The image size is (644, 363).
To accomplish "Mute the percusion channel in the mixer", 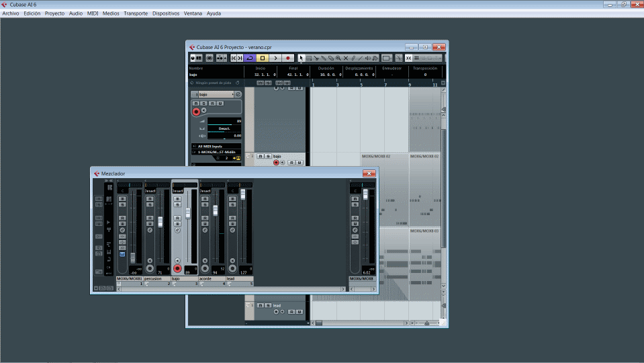I will click(x=150, y=199).
